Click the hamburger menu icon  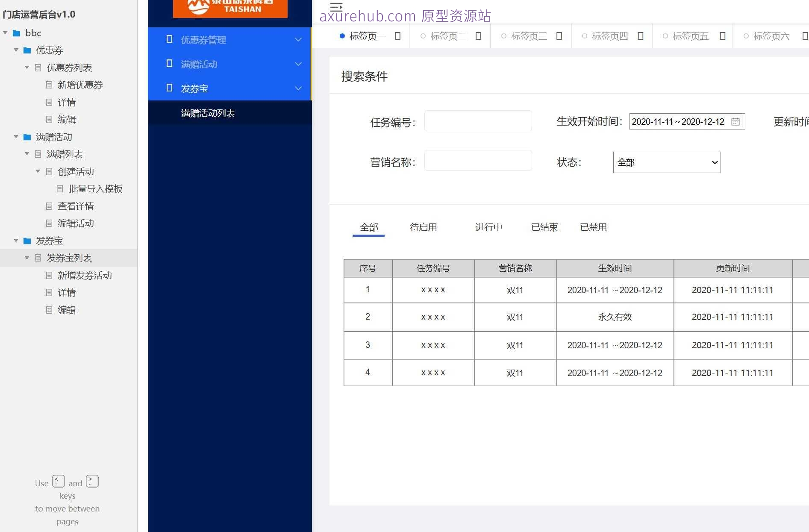[335, 7]
